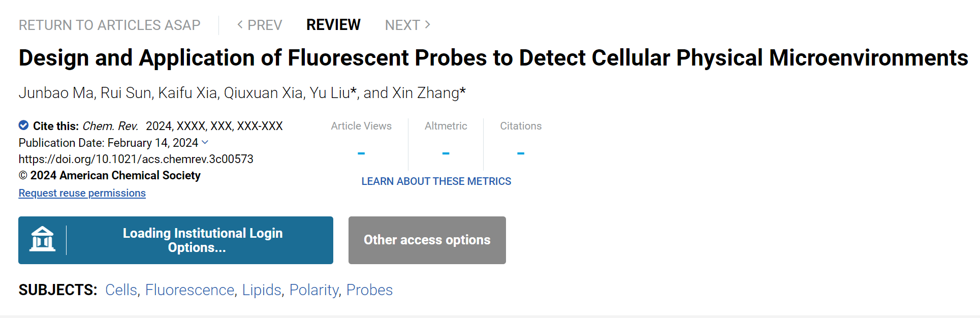Go to the PREV article
Image resolution: width=980 pixels, height=318 pixels.
pyautogui.click(x=260, y=25)
